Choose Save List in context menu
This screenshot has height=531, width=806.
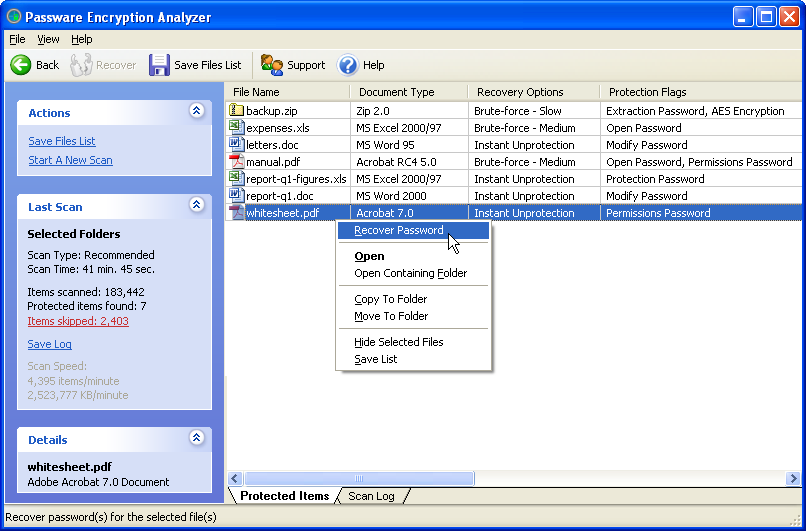coord(413,359)
